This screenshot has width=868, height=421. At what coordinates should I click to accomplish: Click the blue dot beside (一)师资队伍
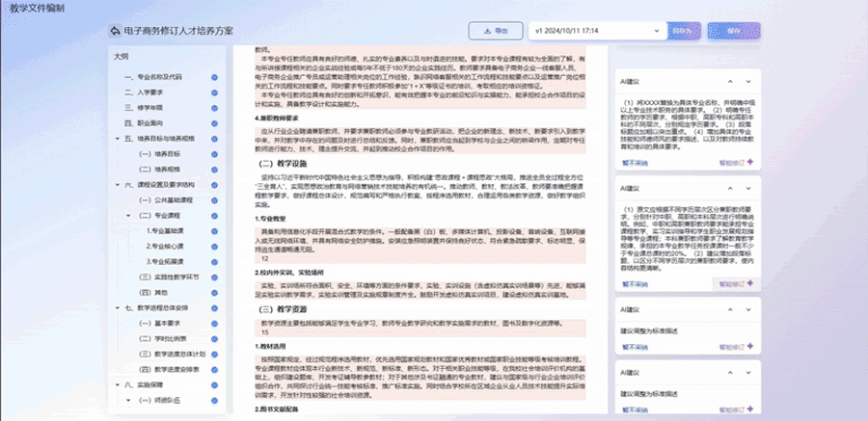[x=214, y=401]
